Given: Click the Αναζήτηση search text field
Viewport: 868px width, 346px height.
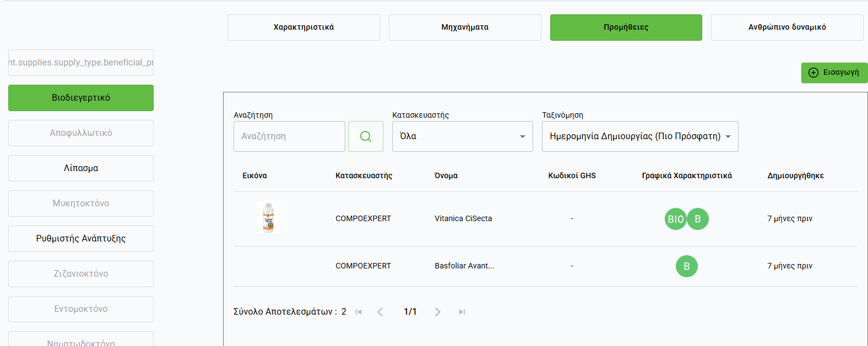Looking at the screenshot, I should coord(289,136).
